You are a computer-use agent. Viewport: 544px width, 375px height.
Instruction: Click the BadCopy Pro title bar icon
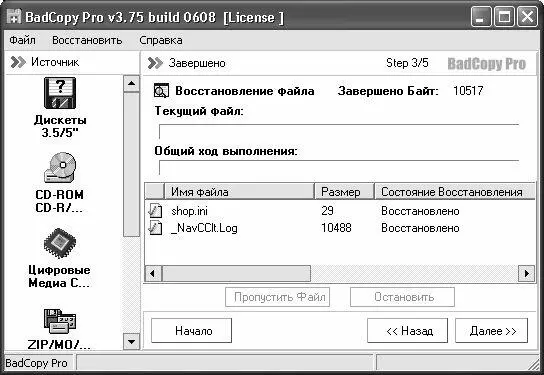[x=14, y=17]
